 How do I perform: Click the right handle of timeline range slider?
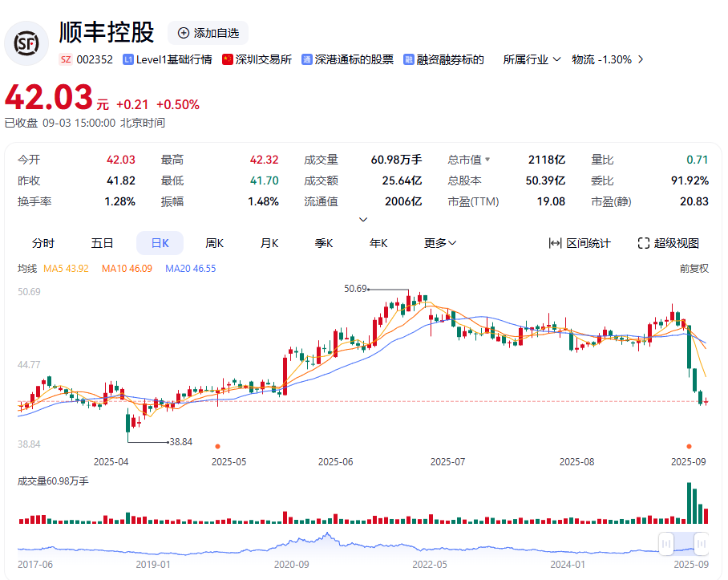coord(701,543)
